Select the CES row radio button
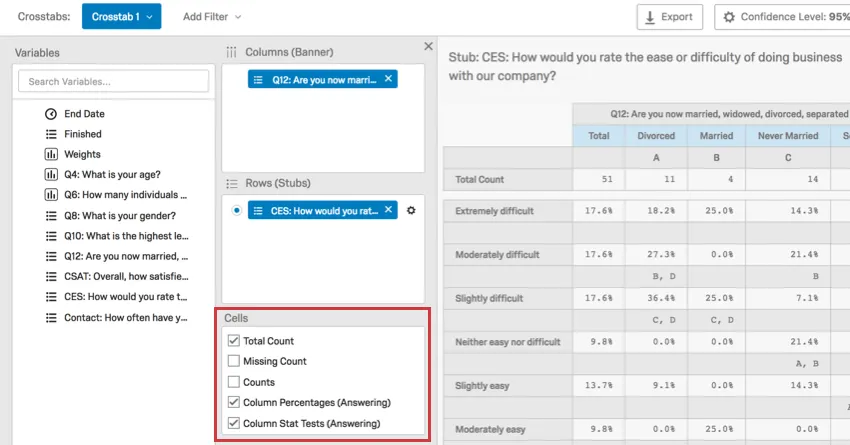Image resolution: width=850 pixels, height=445 pixels. click(235, 210)
